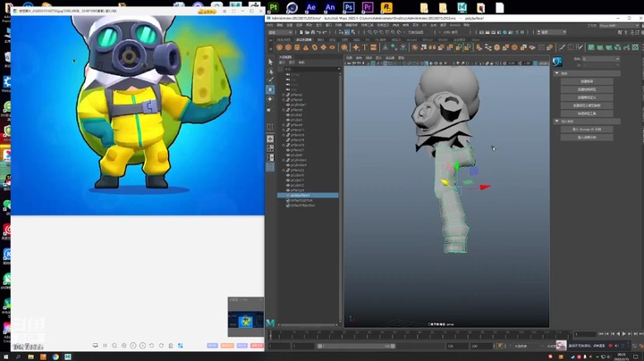644x361 pixels.
Task: Activate the Rotate tool in toolbox
Action: [270, 99]
